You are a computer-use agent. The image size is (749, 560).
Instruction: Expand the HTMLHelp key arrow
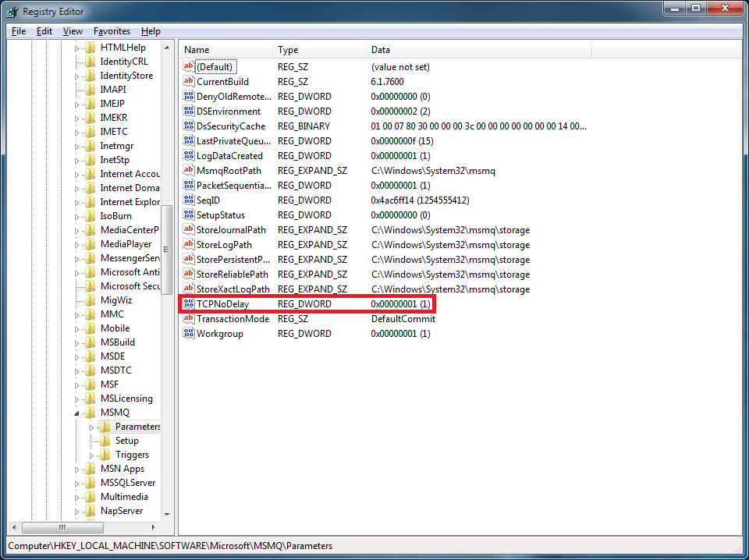tap(77, 48)
